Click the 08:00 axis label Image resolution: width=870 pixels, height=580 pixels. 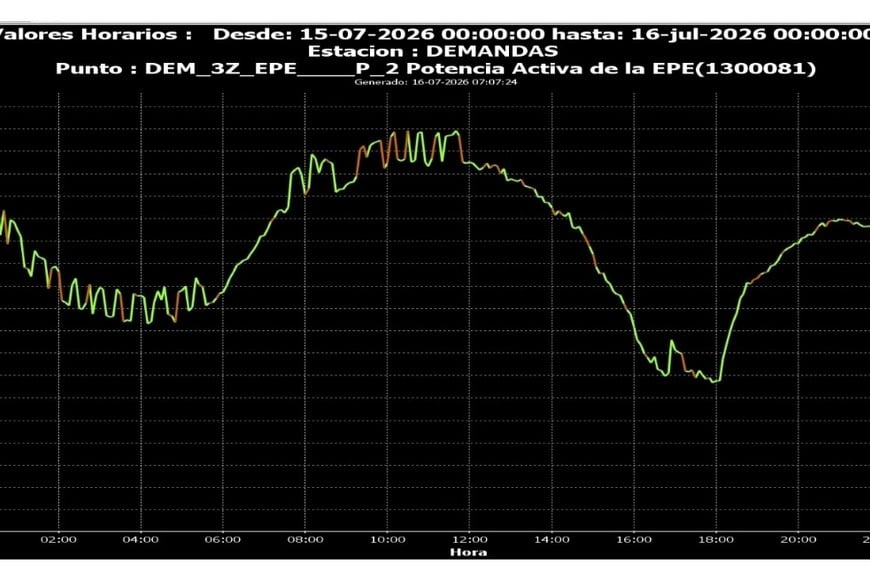[305, 539]
